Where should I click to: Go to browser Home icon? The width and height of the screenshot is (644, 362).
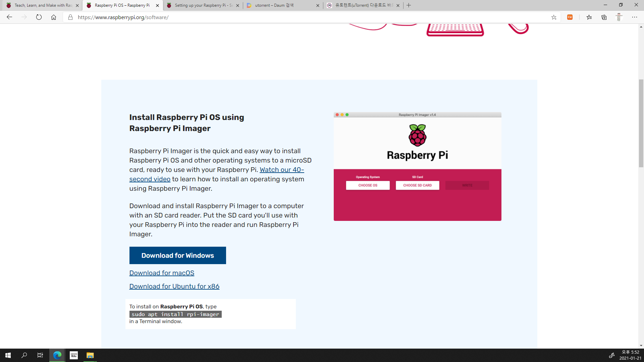tap(54, 17)
